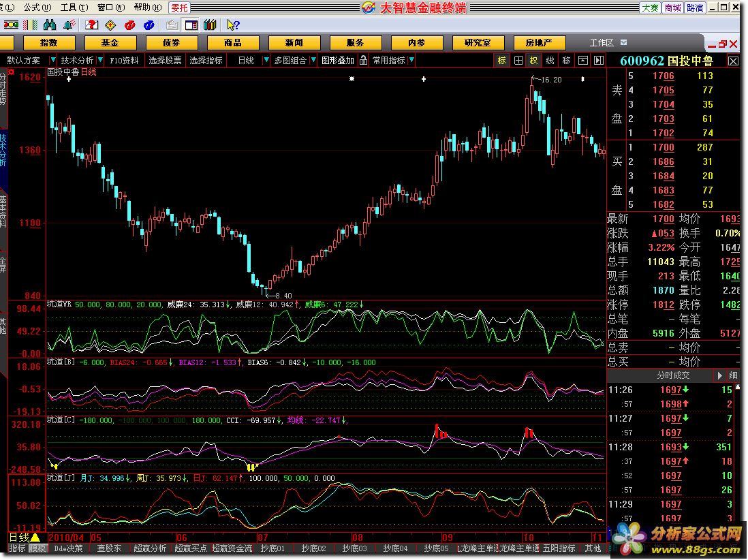Toggle 图形叠加 chart overlay
The height and width of the screenshot is (560, 748).
click(x=338, y=60)
